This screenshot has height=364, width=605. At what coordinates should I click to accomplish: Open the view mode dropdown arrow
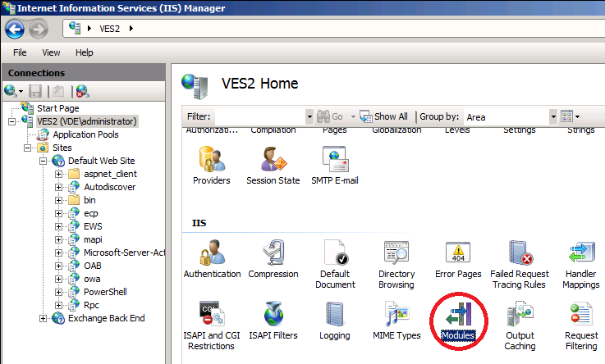coord(578,116)
